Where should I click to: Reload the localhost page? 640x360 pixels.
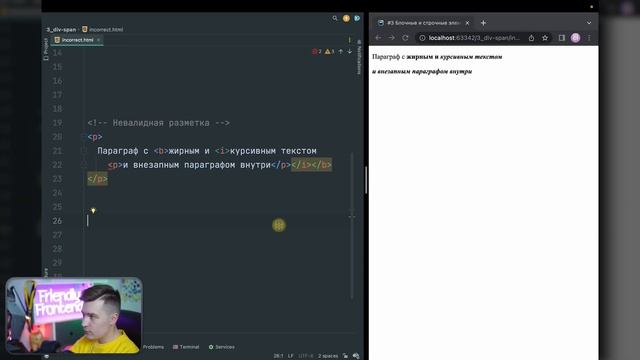[x=405, y=38]
